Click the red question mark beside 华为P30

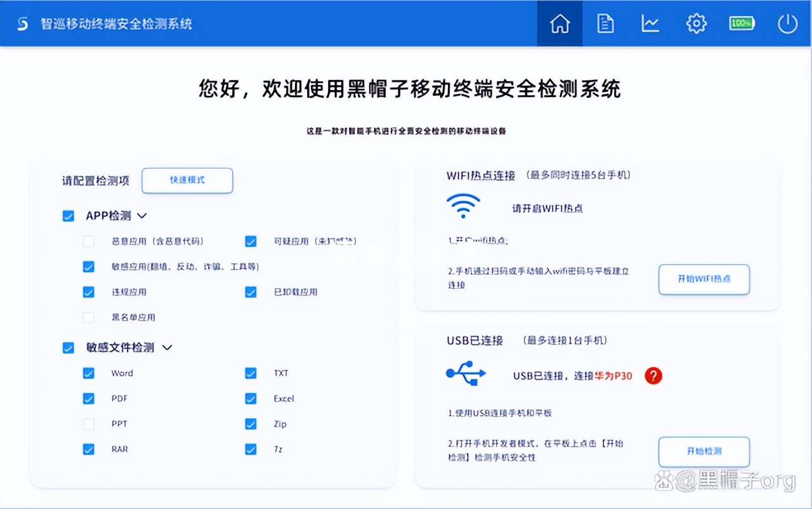653,376
